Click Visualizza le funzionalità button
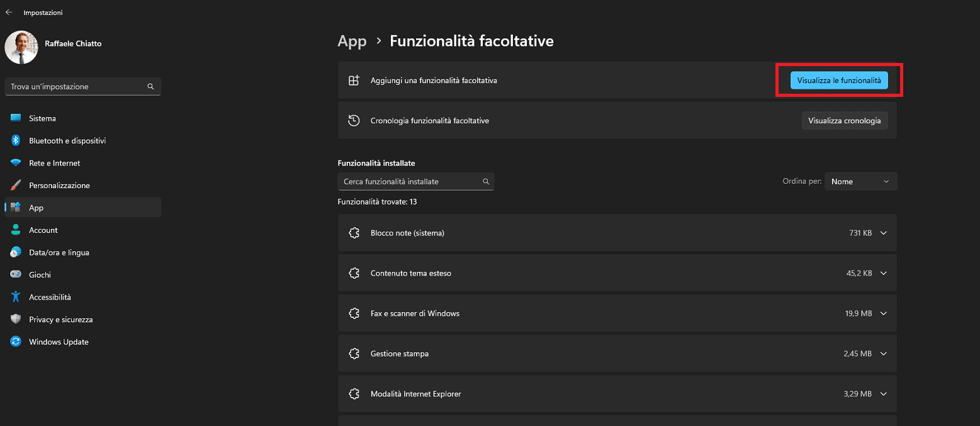 839,81
